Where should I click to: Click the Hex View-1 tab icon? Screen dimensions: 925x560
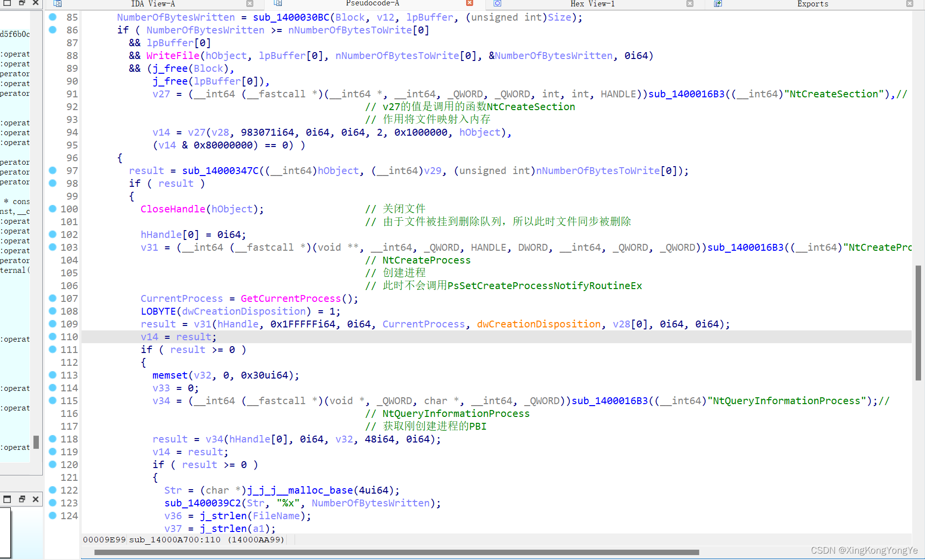pyautogui.click(x=498, y=3)
